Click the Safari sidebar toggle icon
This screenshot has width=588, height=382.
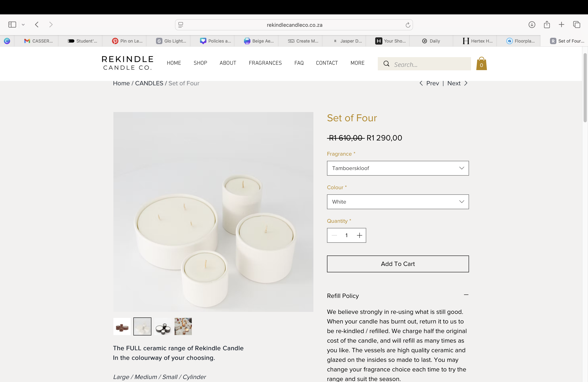pos(12,24)
